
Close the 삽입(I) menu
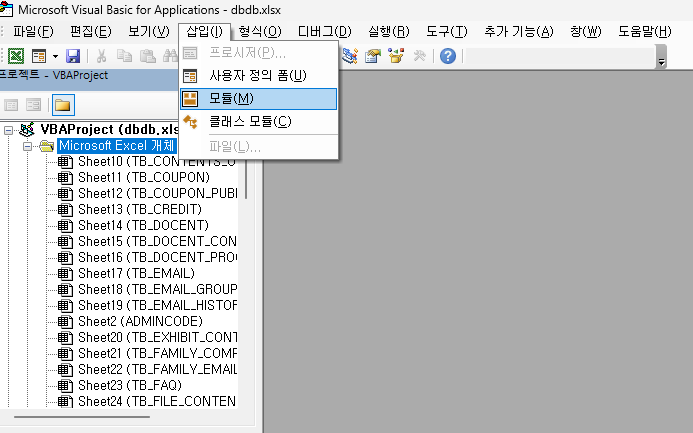[x=205, y=31]
